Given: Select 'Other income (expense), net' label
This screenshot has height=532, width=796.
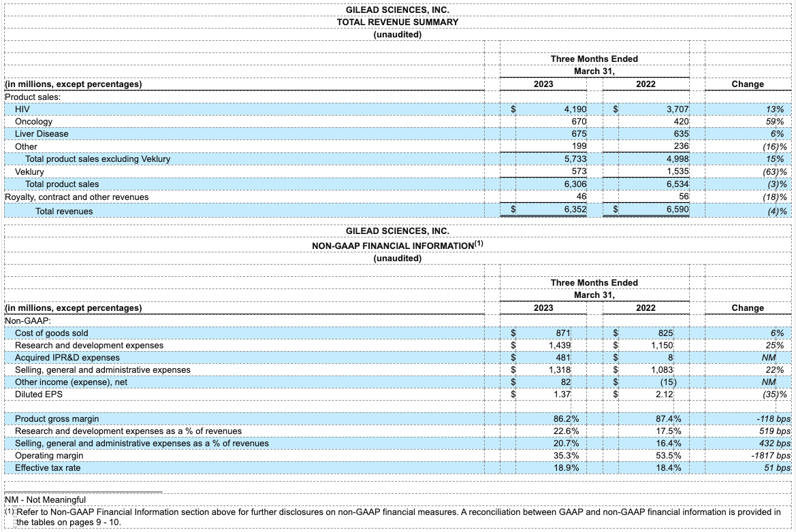Looking at the screenshot, I should pos(71,382).
